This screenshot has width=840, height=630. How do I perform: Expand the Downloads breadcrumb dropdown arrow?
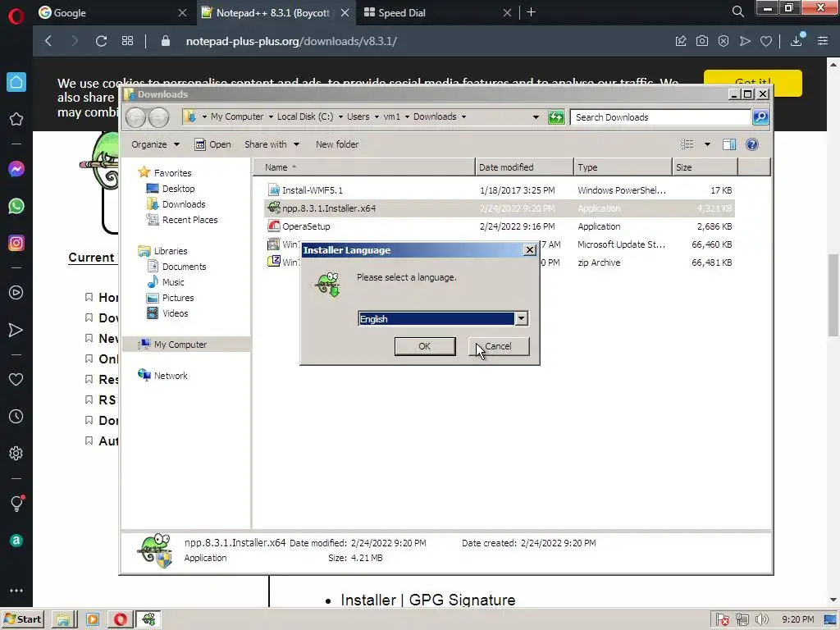[464, 116]
